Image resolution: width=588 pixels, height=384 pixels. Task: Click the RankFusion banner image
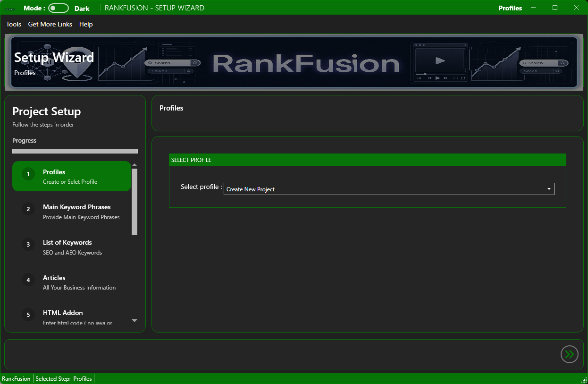point(294,62)
